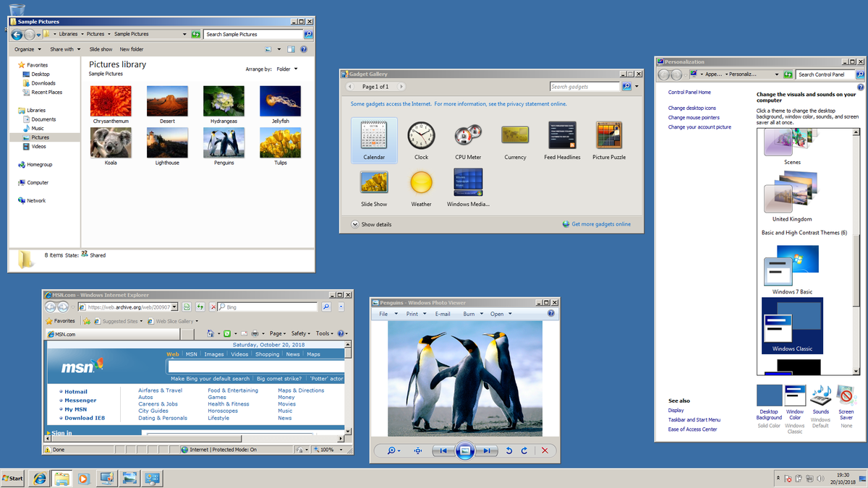Expand Show details in Gadget Gallery
The height and width of the screenshot is (488, 868).
pyautogui.click(x=371, y=224)
